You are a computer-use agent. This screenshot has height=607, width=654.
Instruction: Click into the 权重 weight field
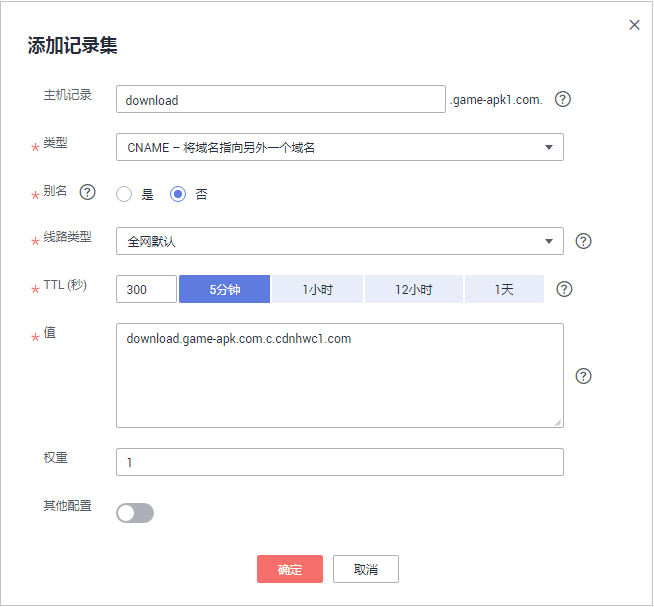point(340,462)
